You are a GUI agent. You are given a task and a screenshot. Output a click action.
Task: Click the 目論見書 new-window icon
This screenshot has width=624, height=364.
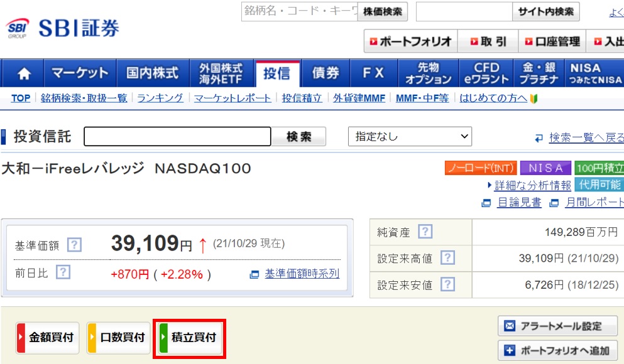(486, 203)
